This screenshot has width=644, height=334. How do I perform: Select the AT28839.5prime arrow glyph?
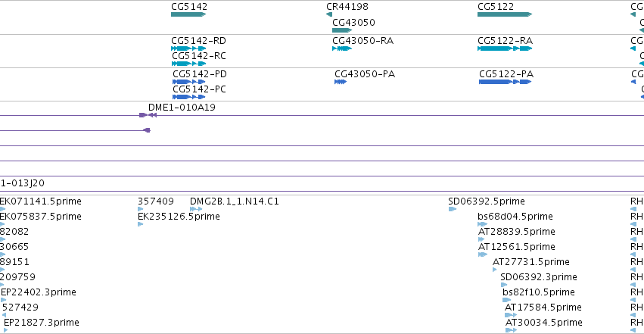(481, 239)
